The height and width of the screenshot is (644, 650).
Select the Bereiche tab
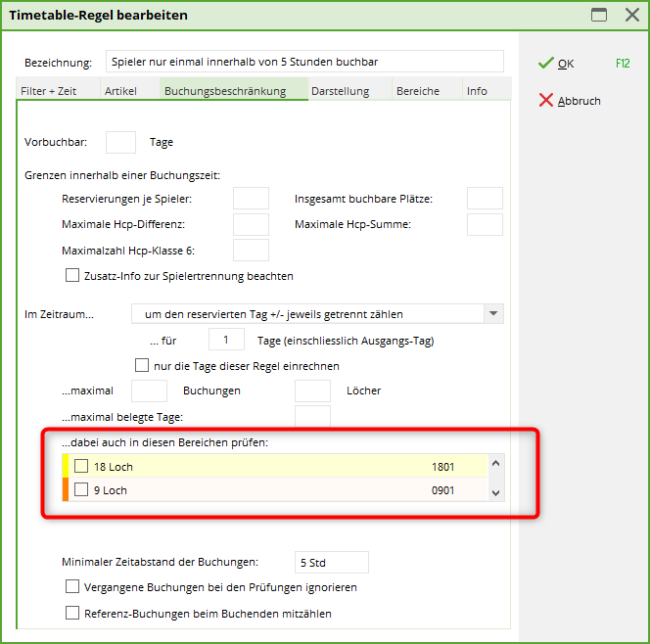(417, 91)
